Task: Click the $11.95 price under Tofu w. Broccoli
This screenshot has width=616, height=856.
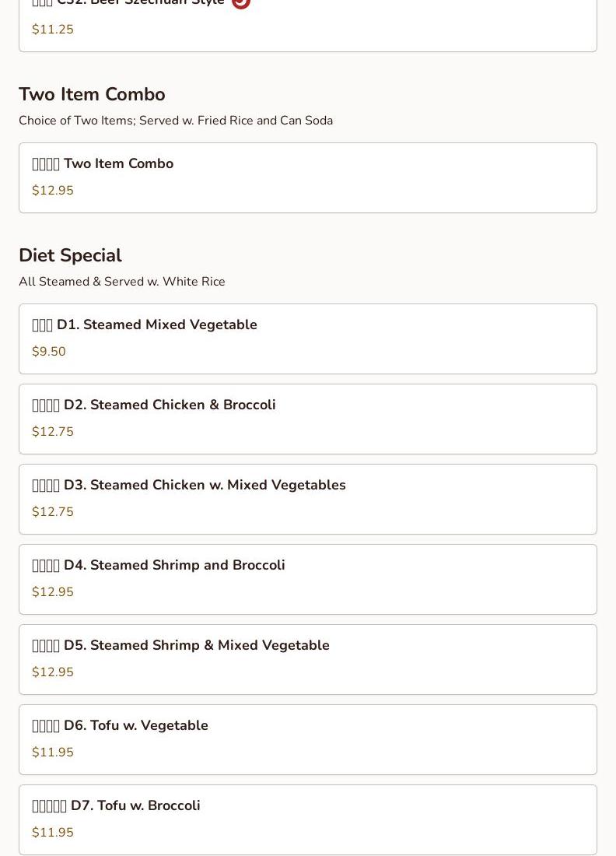Action: tap(53, 833)
